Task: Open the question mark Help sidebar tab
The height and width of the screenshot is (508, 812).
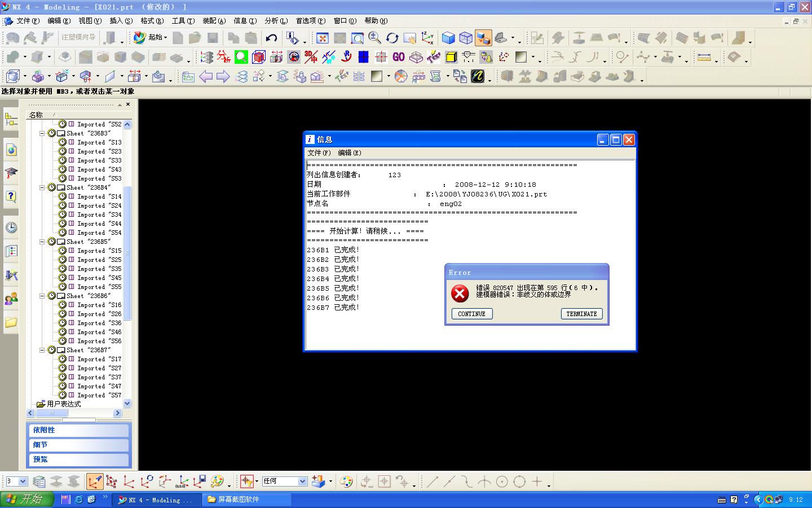Action: coord(11,196)
